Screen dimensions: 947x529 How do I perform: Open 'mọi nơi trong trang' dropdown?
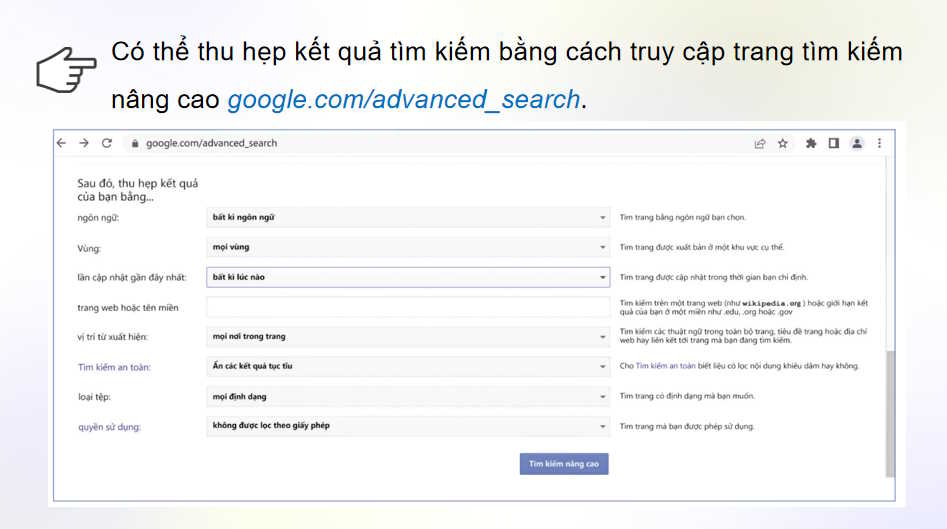(x=408, y=336)
